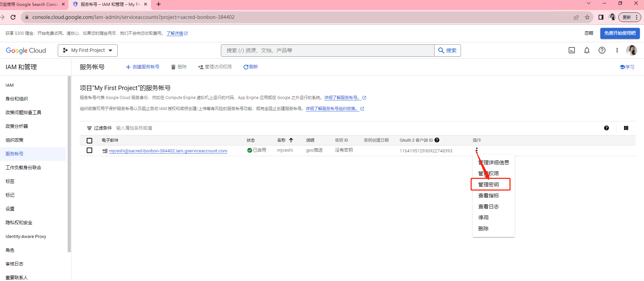The height and width of the screenshot is (281, 644).
Task: Focus the resource search input field
Action: (328, 51)
